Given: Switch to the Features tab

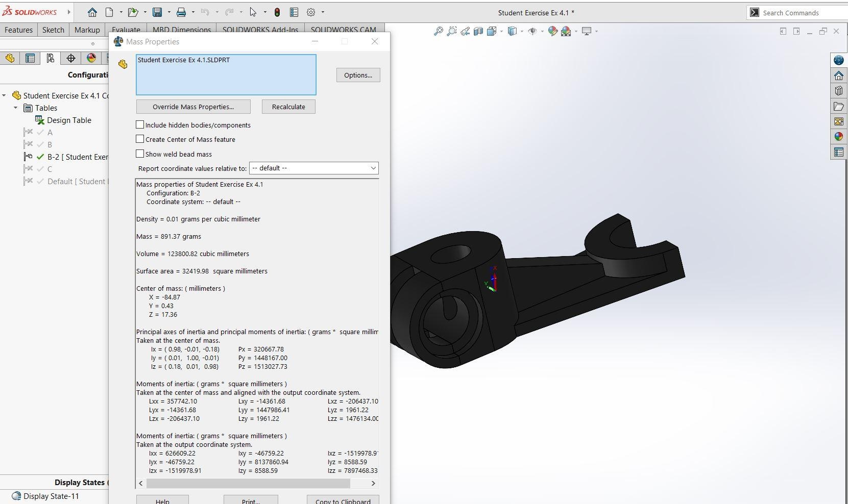Looking at the screenshot, I should click(18, 30).
